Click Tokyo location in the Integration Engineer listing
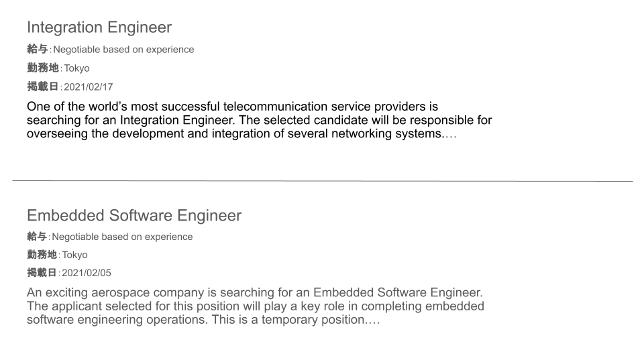This screenshot has width=644, height=362. pyautogui.click(x=76, y=68)
